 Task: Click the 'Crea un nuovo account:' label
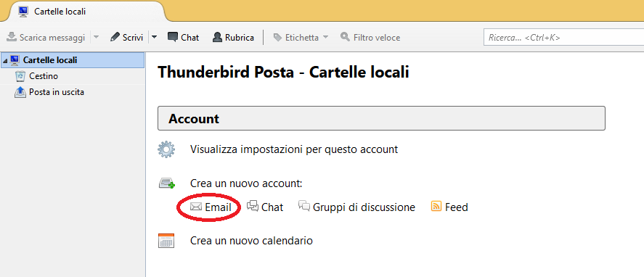246,183
